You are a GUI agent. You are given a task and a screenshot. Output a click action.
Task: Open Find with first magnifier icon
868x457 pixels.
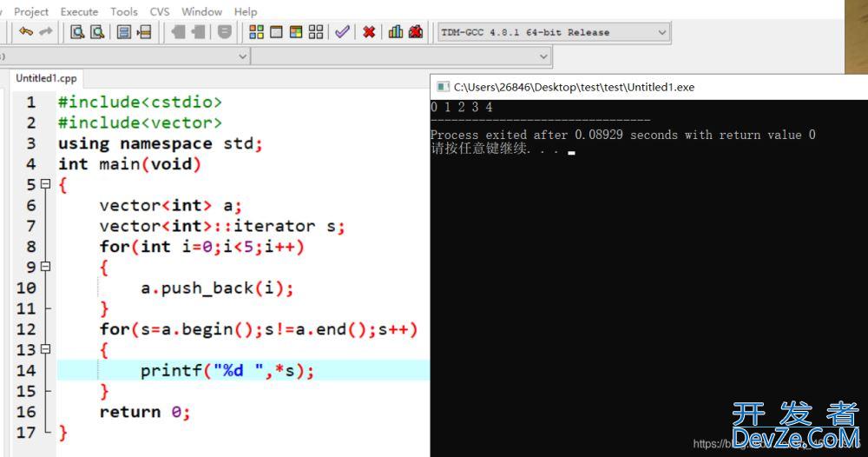pos(77,32)
